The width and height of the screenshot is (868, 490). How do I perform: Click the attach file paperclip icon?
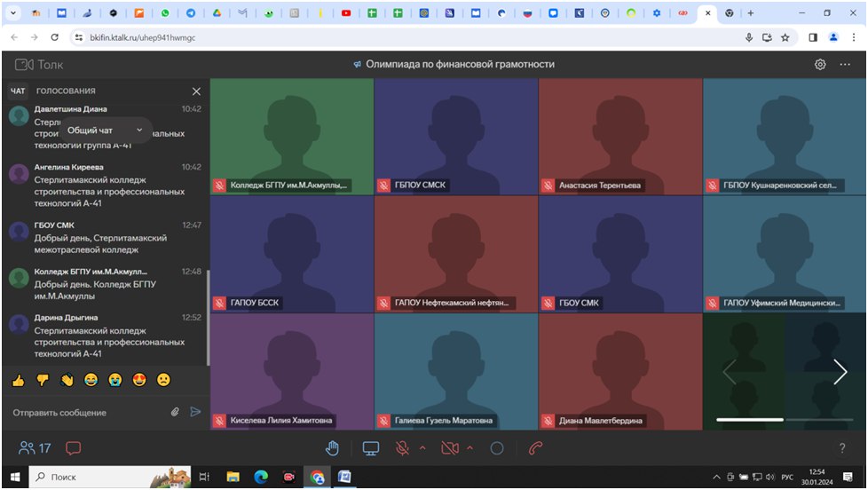click(x=176, y=412)
